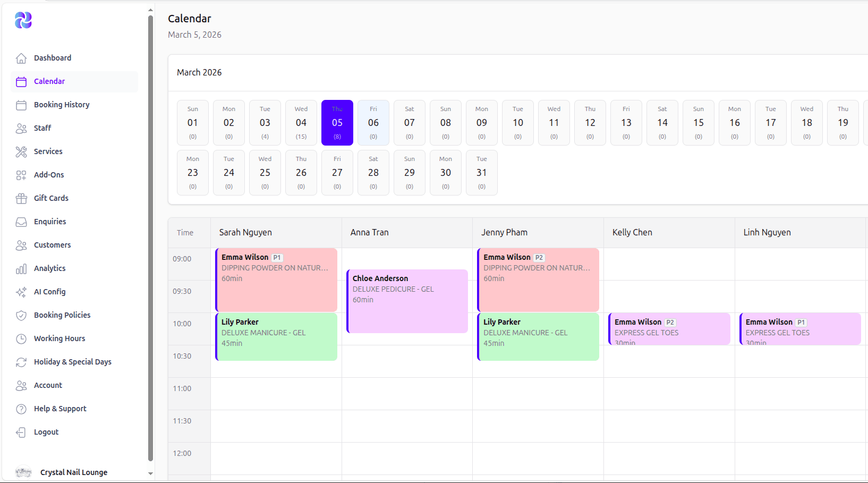The image size is (868, 483).
Task: Open the AI Config sparkle icon
Action: point(21,292)
